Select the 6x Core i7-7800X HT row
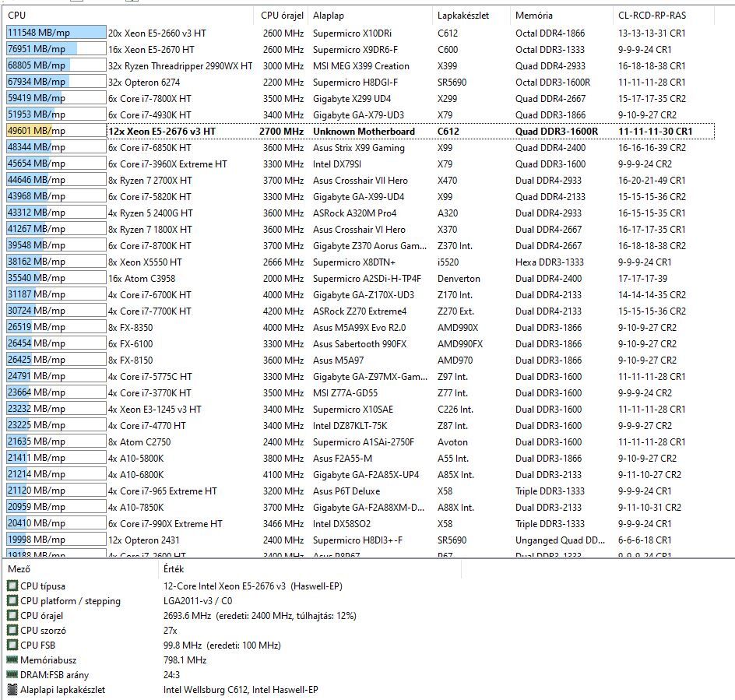Viewport: 735px width, 700px height. tap(360, 98)
